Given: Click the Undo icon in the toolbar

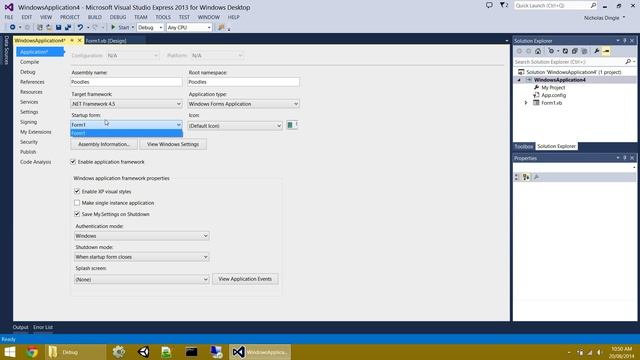Looking at the screenshot, I should (80, 27).
